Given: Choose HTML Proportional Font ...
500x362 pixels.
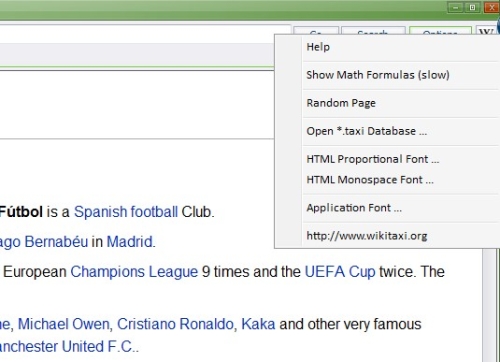Looking at the screenshot, I should (x=400, y=159).
